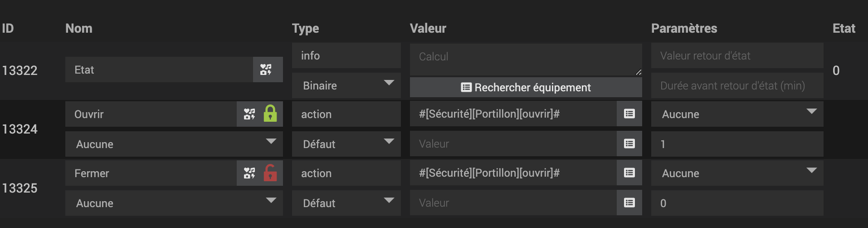Click the Etat command name field
The height and width of the screenshot is (228, 868).
[159, 69]
